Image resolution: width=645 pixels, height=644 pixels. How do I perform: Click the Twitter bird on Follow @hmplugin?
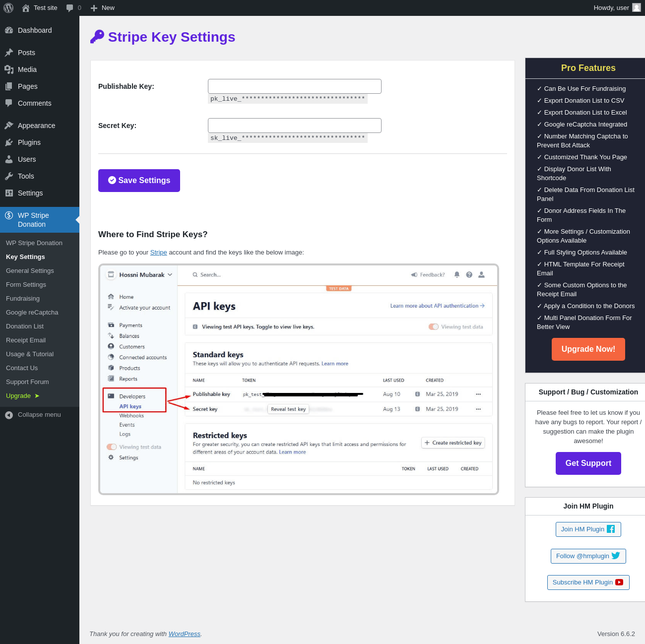[616, 556]
